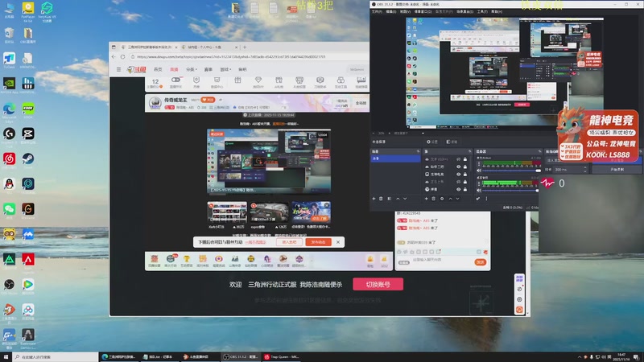The width and height of the screenshot is (644, 362).
Task: Toggle visibility of the second OBS source
Action: (458, 167)
